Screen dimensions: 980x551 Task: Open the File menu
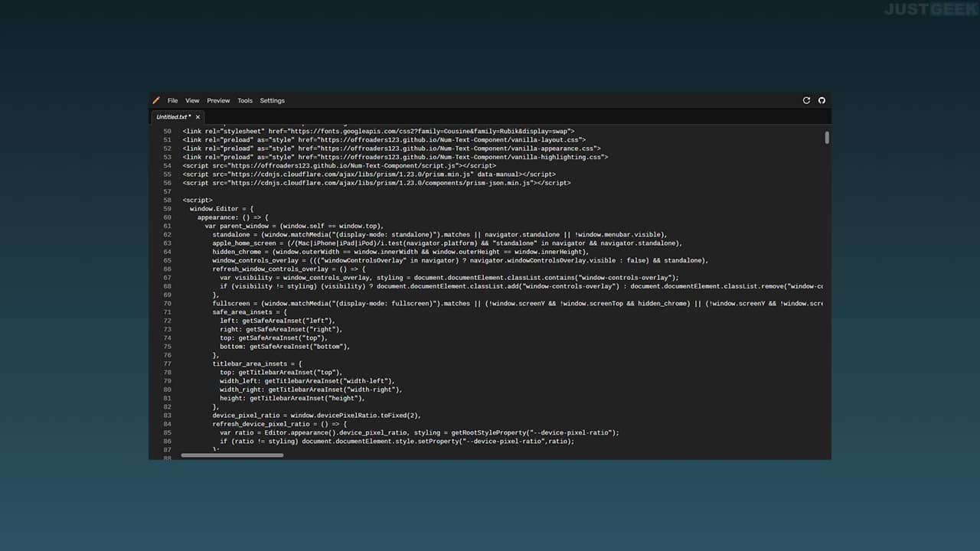pyautogui.click(x=173, y=100)
